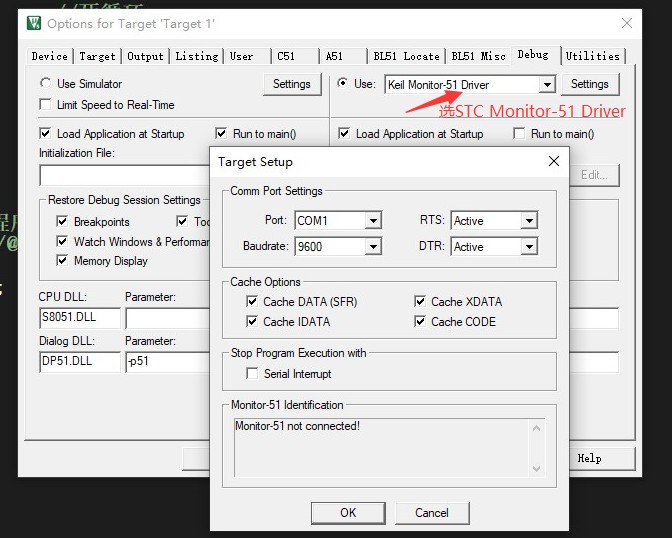Viewport: 672px width, 538px height.
Task: Open the RTS Active dropdown
Action: pyautogui.click(x=529, y=221)
